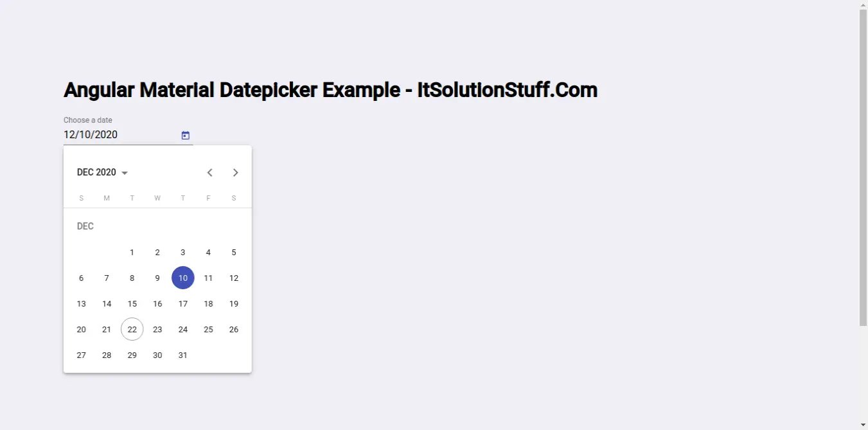The image size is (868, 430).
Task: Select December 10 highlighted date
Action: coord(183,278)
